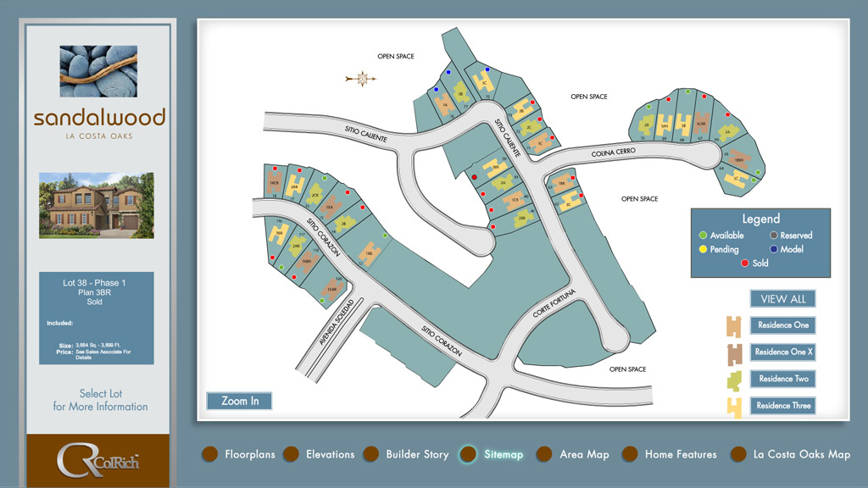Open the Sitemap section
Image resolution: width=868 pixels, height=488 pixels.
coord(492,454)
